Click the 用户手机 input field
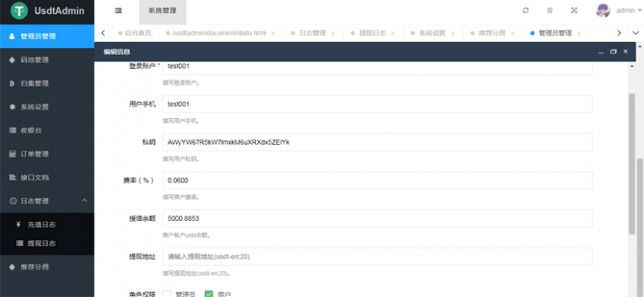 click(x=377, y=104)
